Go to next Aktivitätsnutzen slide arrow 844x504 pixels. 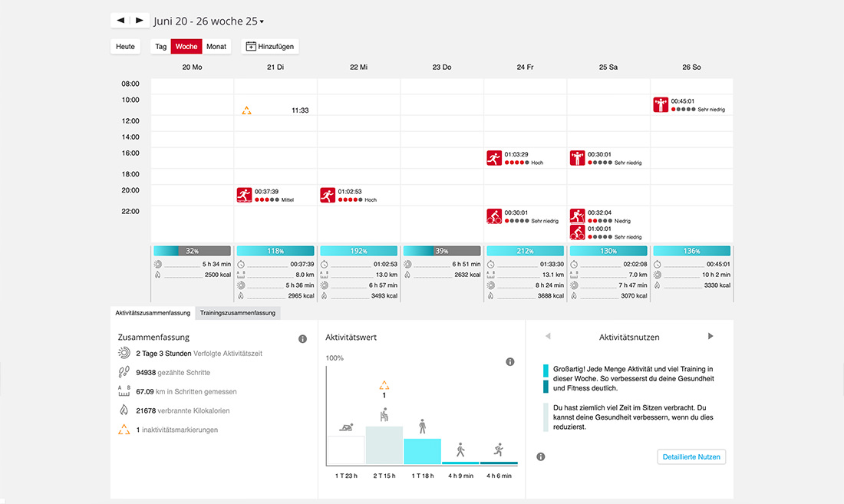coord(710,336)
